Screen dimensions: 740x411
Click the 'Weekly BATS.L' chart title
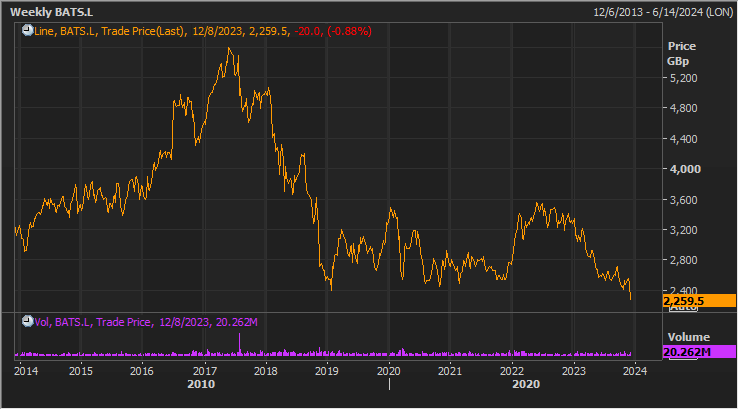51,12
